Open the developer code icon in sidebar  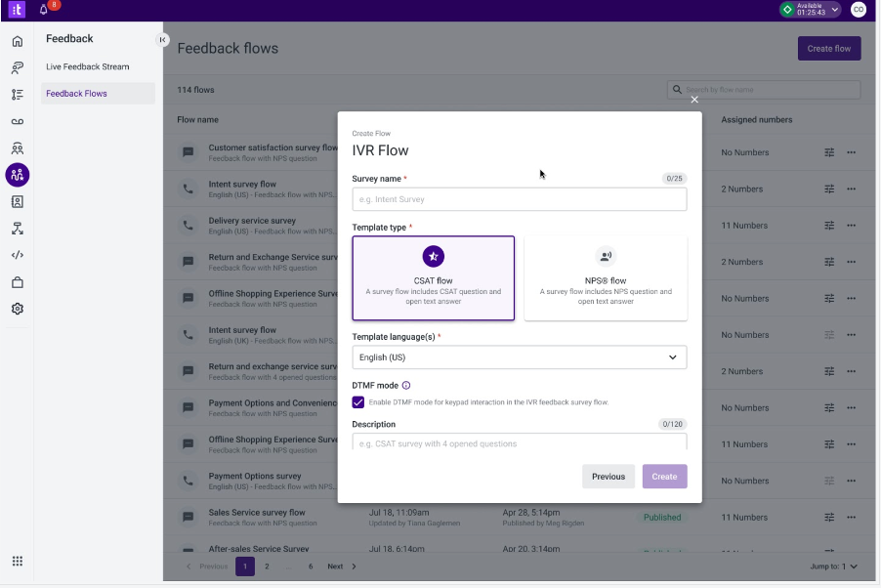18,255
